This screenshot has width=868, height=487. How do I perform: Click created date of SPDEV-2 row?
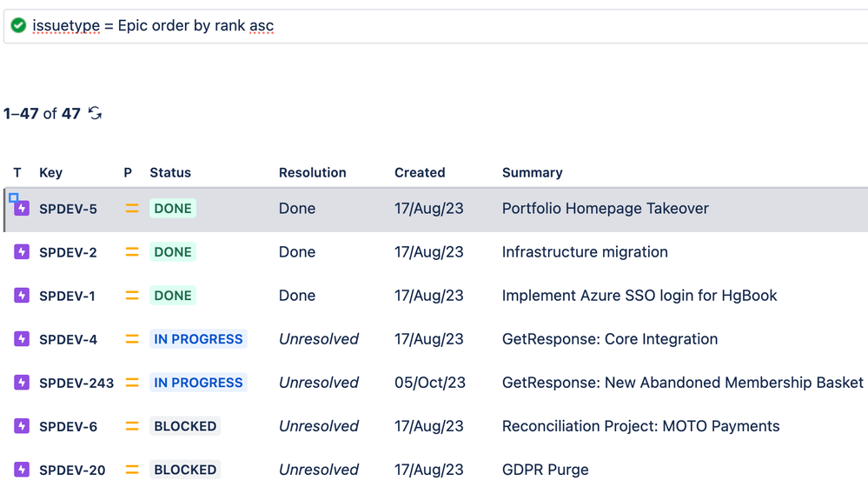click(428, 252)
